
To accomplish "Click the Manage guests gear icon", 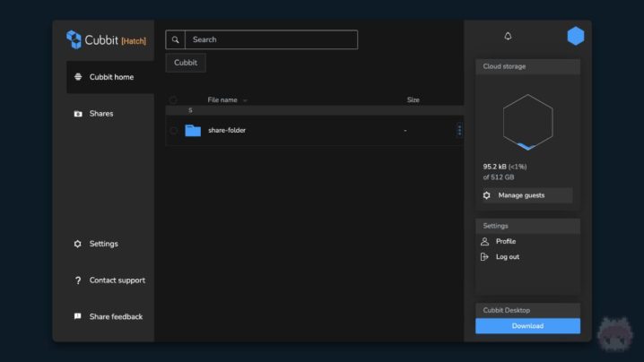I will click(x=487, y=195).
